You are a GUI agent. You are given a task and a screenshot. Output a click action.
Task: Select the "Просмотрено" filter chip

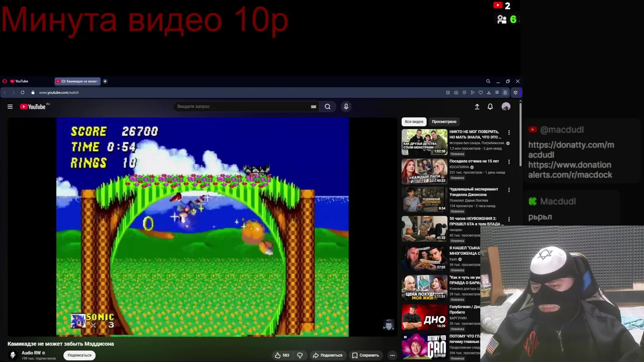444,122
